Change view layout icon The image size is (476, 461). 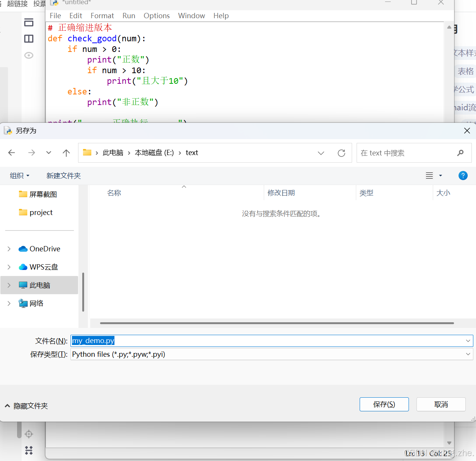point(429,176)
